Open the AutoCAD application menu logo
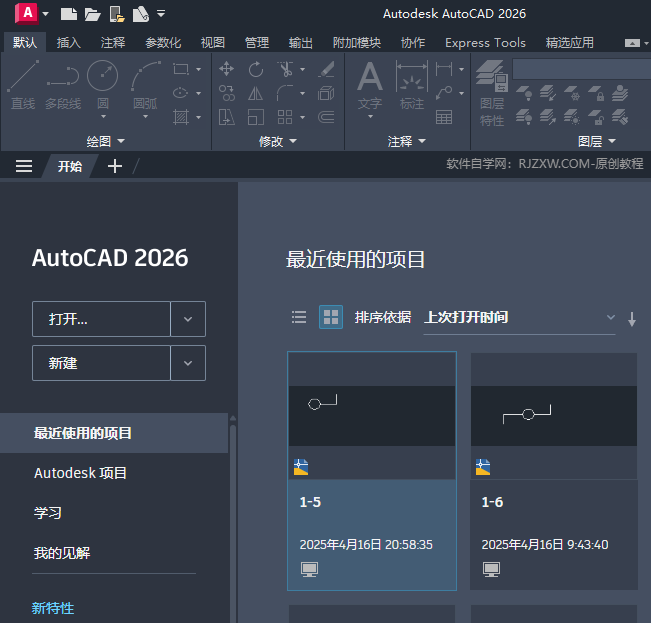The image size is (651, 623). click(27, 13)
